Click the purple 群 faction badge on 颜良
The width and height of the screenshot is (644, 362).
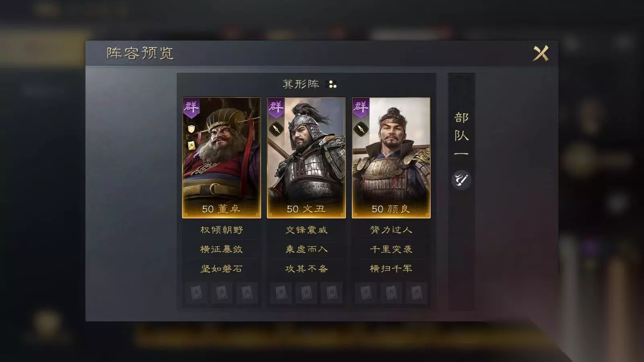coord(361,108)
